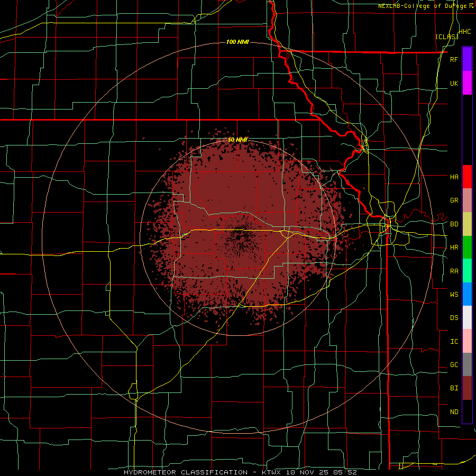Click the IC legend label
The width and height of the screenshot is (476, 476).
(454, 342)
